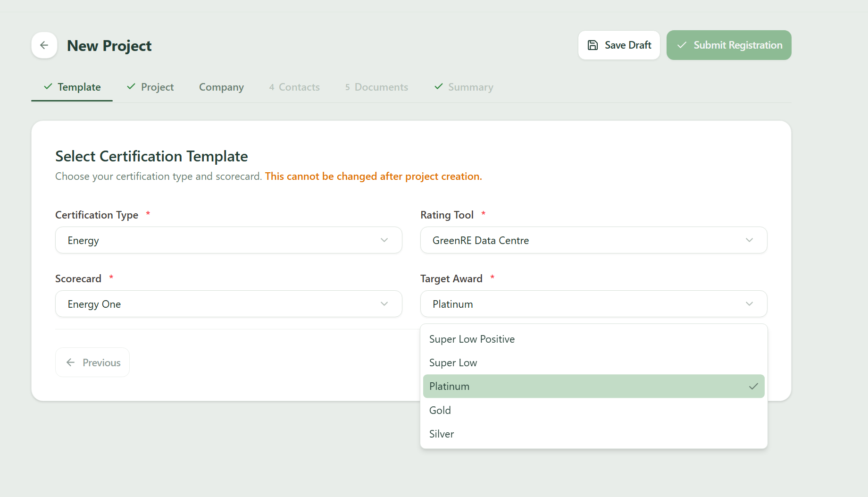The width and height of the screenshot is (868, 497).
Task: Open the Company tab
Action: pos(221,87)
